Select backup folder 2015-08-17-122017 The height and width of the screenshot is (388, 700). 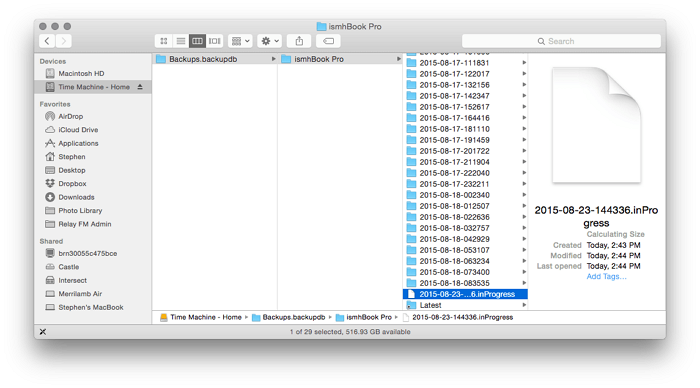click(x=465, y=74)
